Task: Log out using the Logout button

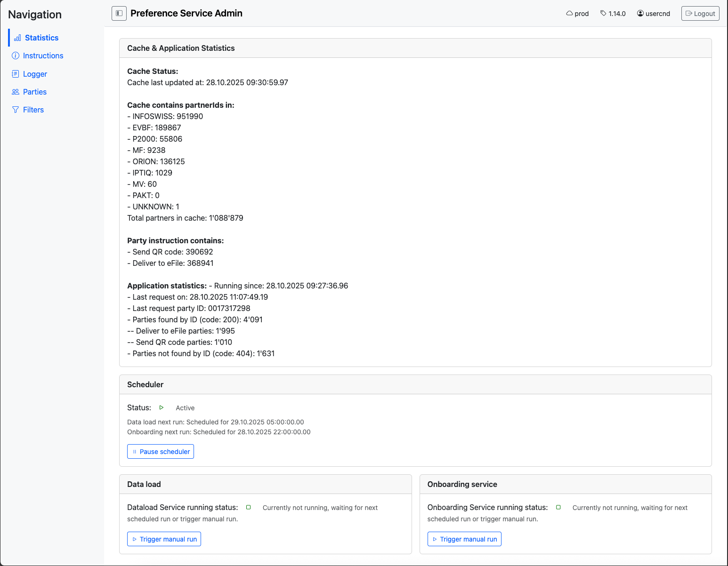Action: tap(700, 14)
